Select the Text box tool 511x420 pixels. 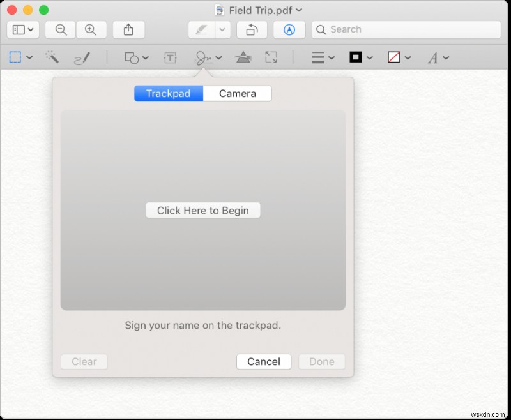170,57
